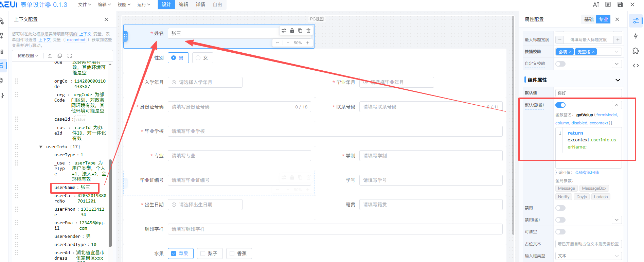
Task: Click the 毕业学校 input field
Action: pyautogui.click(x=335, y=131)
